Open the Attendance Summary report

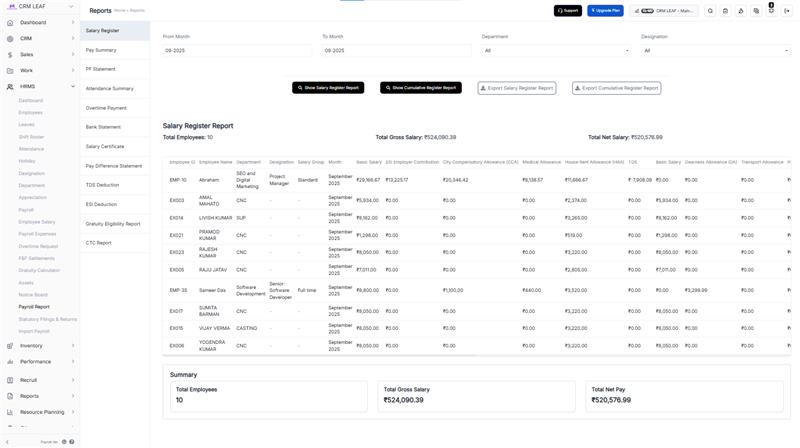[x=115, y=89]
